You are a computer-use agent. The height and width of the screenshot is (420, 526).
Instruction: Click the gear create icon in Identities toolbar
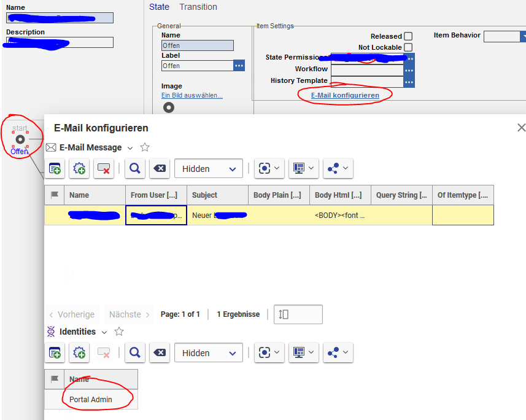pyautogui.click(x=79, y=352)
